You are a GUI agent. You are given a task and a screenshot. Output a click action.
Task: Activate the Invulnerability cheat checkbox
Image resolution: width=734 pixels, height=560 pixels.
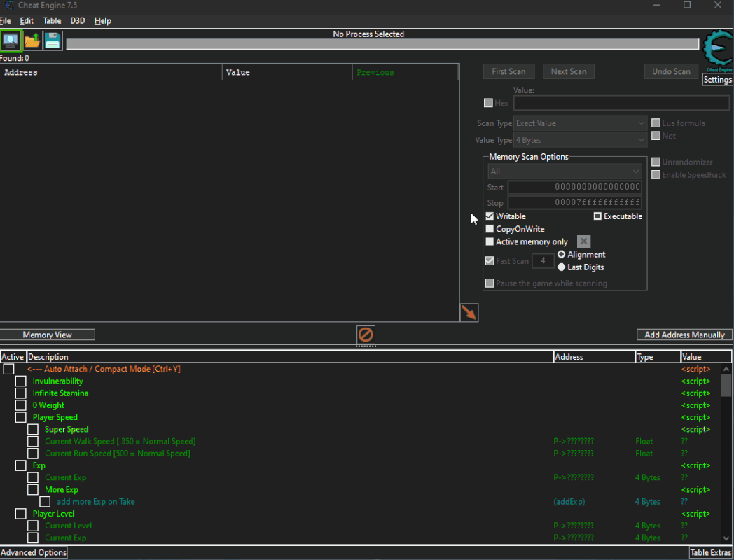click(x=20, y=381)
